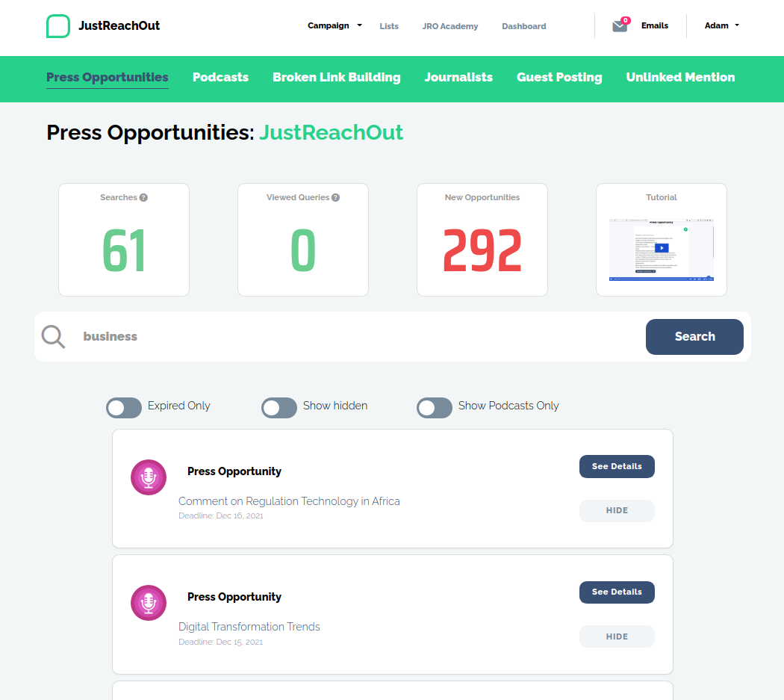Go to the Lists page
The image size is (784, 700).
pos(389,26)
